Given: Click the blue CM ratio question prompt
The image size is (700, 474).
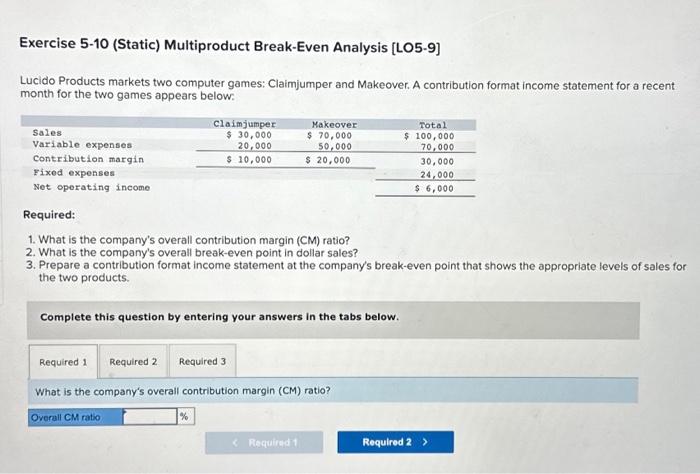Looking at the screenshot, I should pyautogui.click(x=333, y=391).
